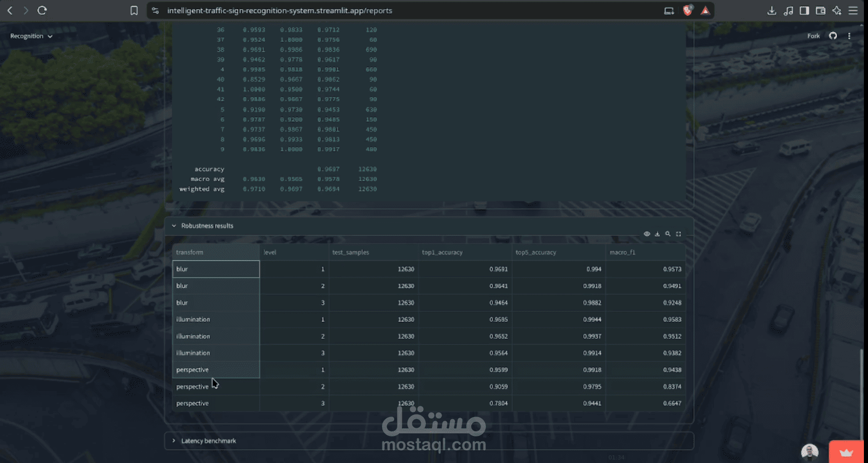Sort by the test_samples column header
Screen dimensions: 868x463
373,252
